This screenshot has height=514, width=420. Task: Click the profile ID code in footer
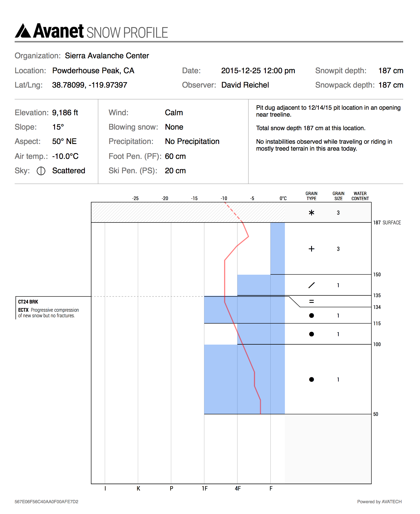46,502
